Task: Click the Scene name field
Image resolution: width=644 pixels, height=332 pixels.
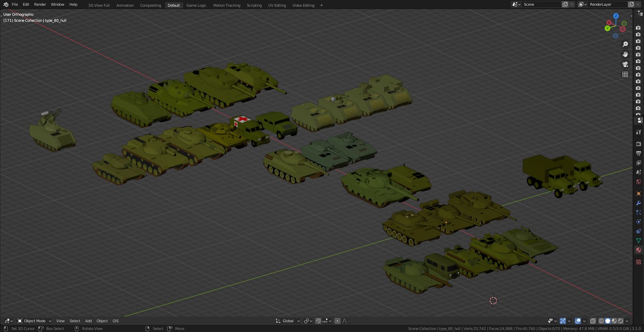Action: (541, 4)
